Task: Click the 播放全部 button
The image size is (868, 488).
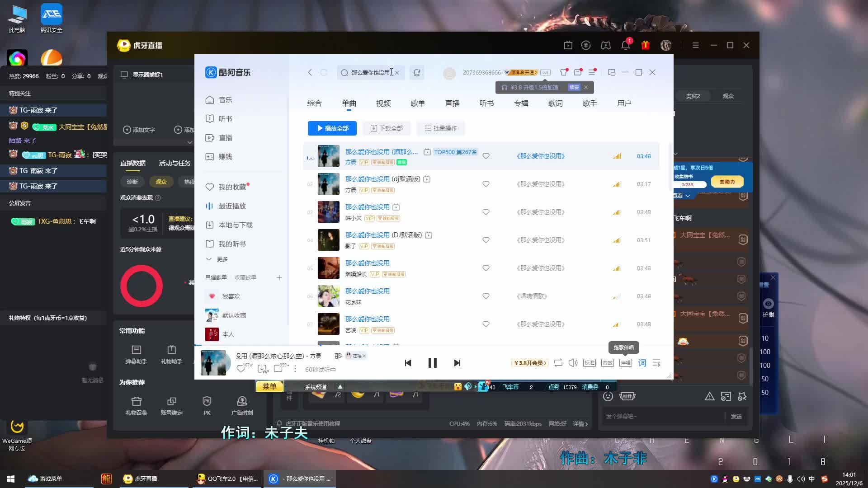Action: click(332, 128)
